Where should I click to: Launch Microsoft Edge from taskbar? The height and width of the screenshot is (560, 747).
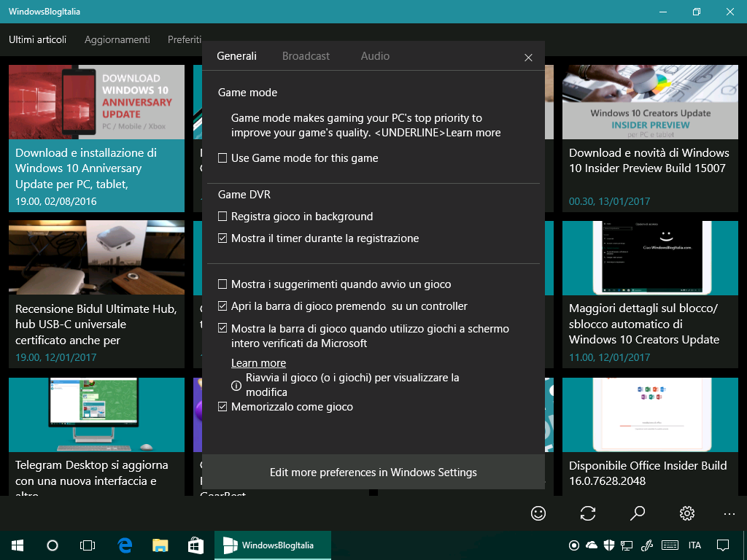tap(125, 545)
